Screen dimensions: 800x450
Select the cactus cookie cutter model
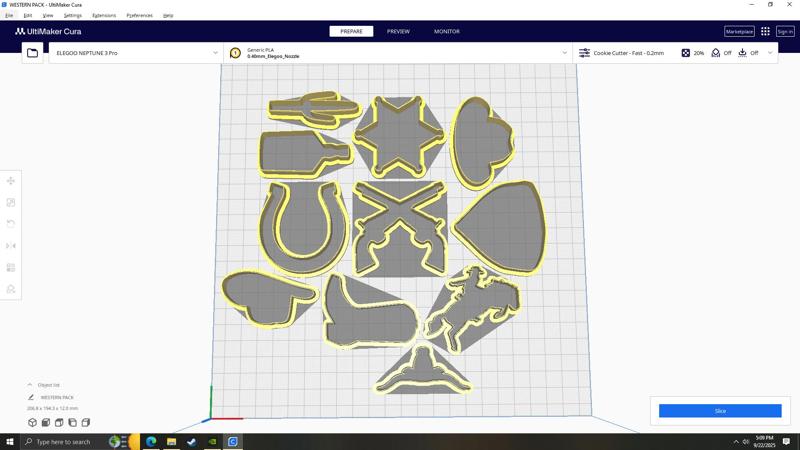pos(314,109)
